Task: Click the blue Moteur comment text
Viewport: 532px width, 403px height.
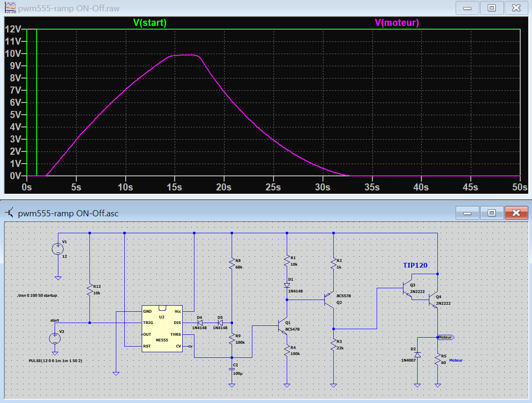Action: click(x=456, y=360)
